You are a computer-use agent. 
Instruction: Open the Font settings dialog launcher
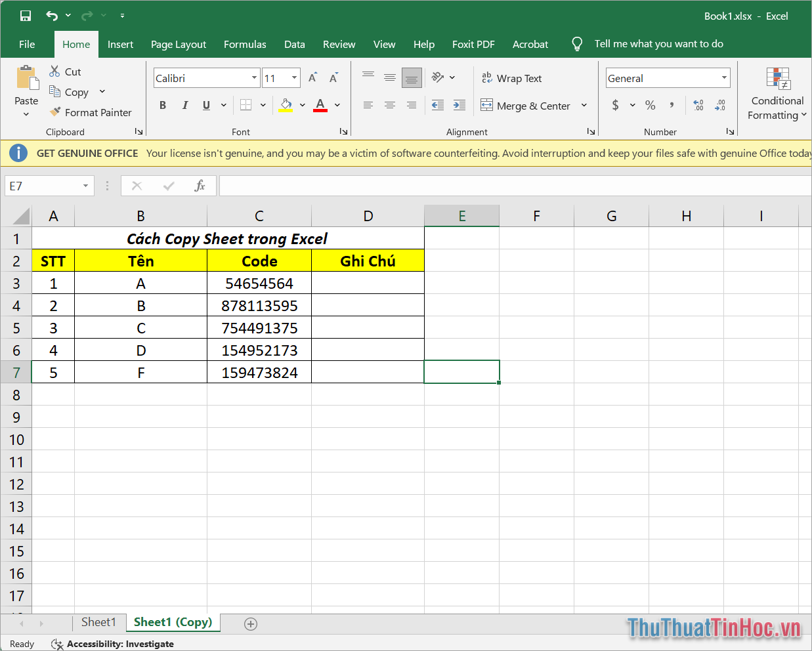tap(343, 131)
